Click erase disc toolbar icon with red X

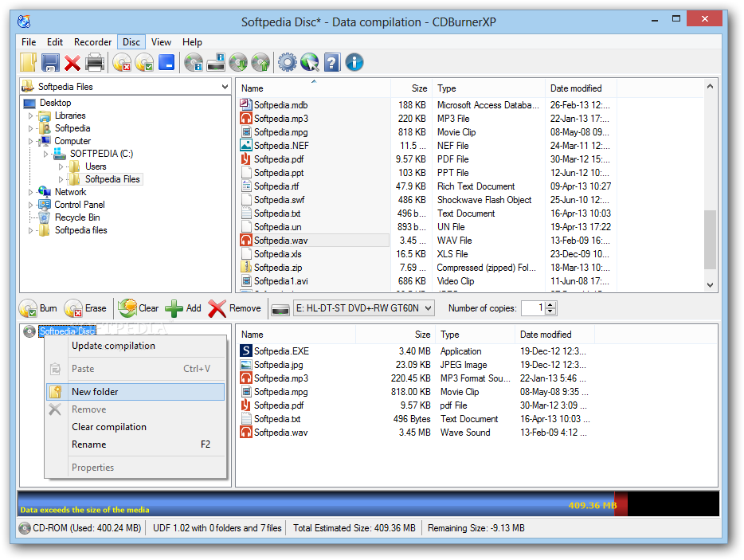[x=122, y=62]
